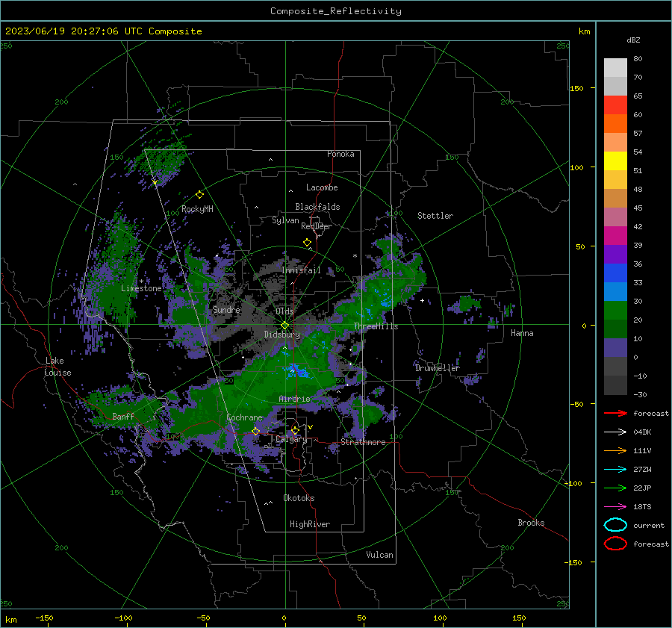Click the RockyMH label

click(x=197, y=209)
